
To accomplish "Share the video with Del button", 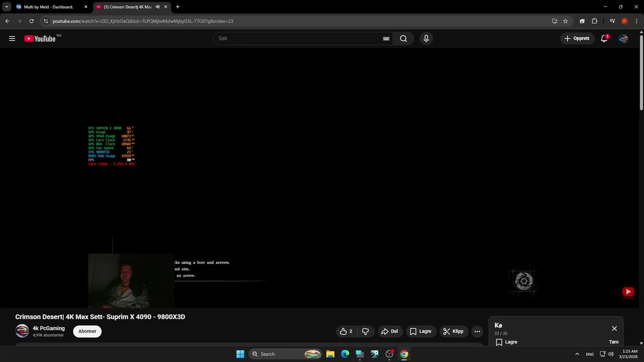I will (x=390, y=331).
